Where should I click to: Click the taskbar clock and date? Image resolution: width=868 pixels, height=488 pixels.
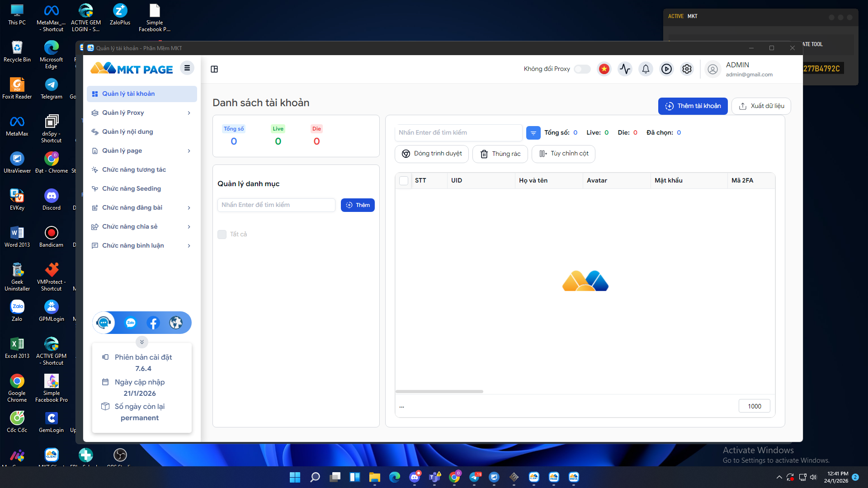836,477
